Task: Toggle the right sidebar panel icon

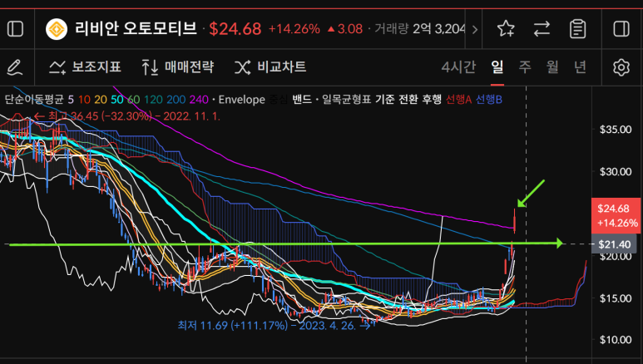Action: (621, 29)
